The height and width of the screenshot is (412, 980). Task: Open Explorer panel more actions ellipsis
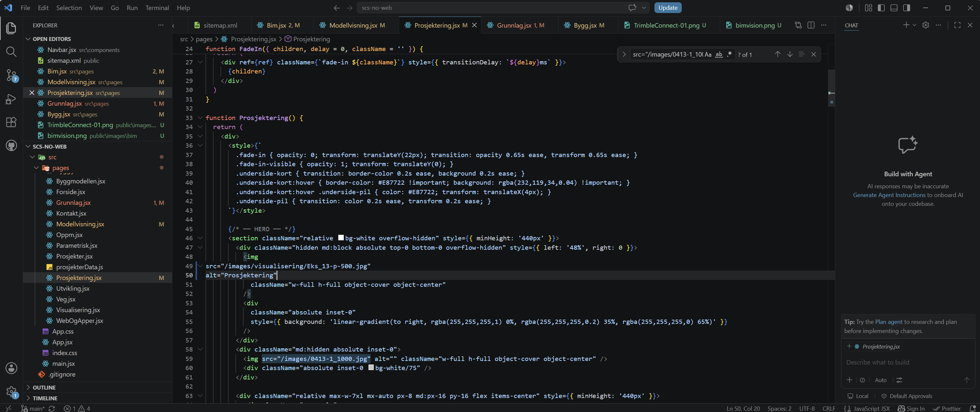pos(161,25)
